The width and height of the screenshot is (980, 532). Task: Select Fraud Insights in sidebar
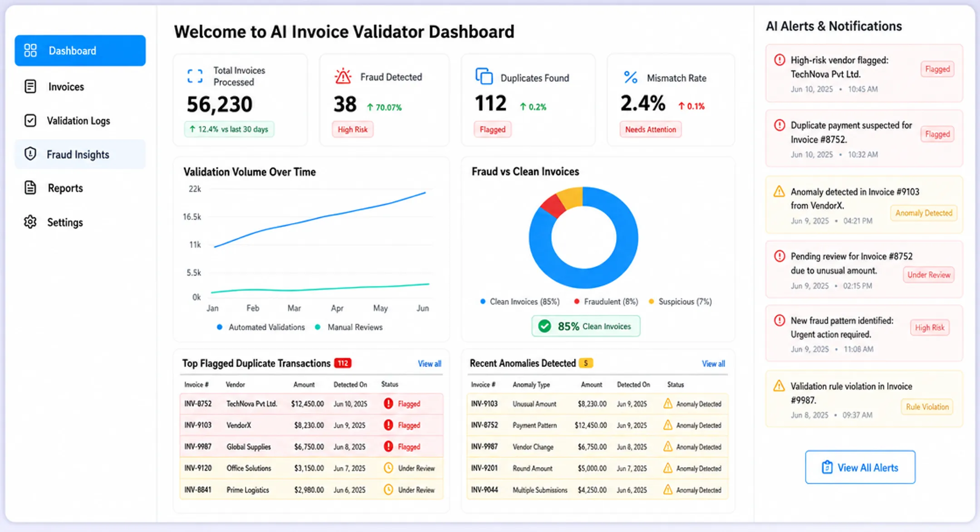click(80, 154)
